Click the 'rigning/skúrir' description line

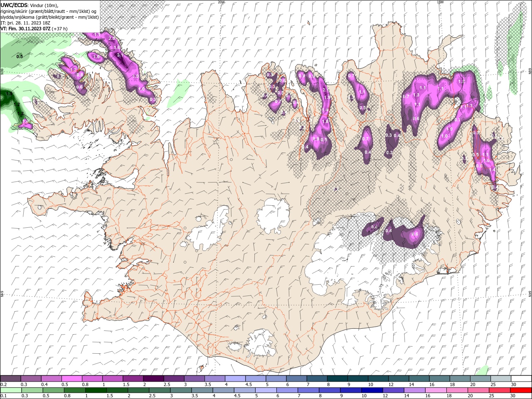pos(49,11)
